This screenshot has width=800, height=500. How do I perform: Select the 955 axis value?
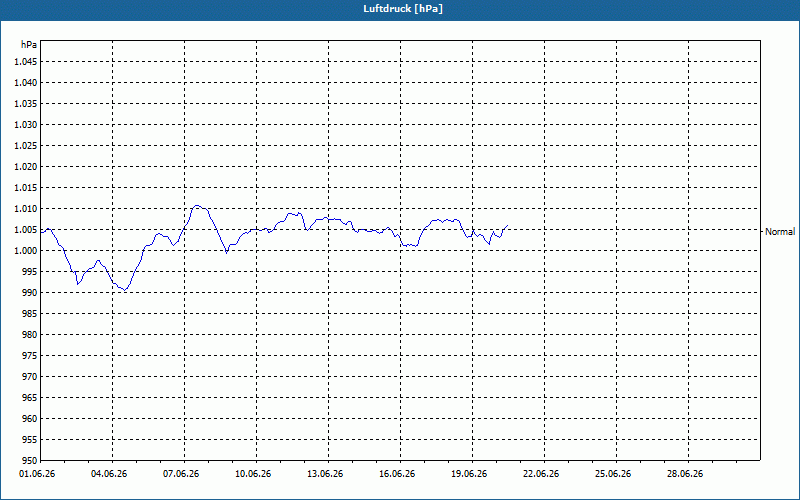click(x=31, y=439)
